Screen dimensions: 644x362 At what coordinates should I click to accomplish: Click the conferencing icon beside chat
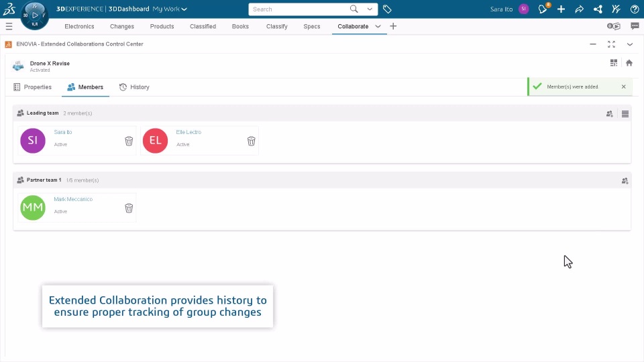pos(614,26)
